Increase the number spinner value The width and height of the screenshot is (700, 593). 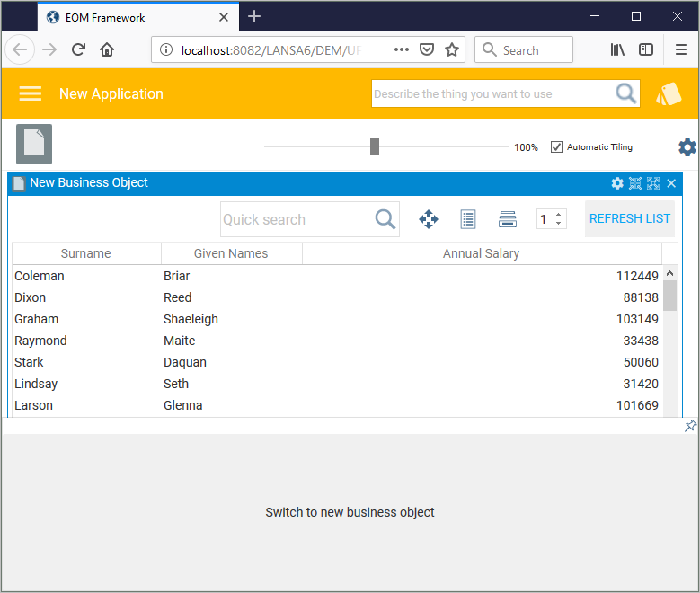559,215
